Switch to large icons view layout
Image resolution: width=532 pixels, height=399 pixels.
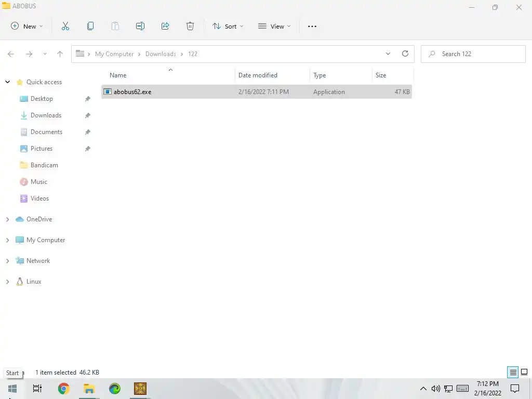(x=524, y=373)
